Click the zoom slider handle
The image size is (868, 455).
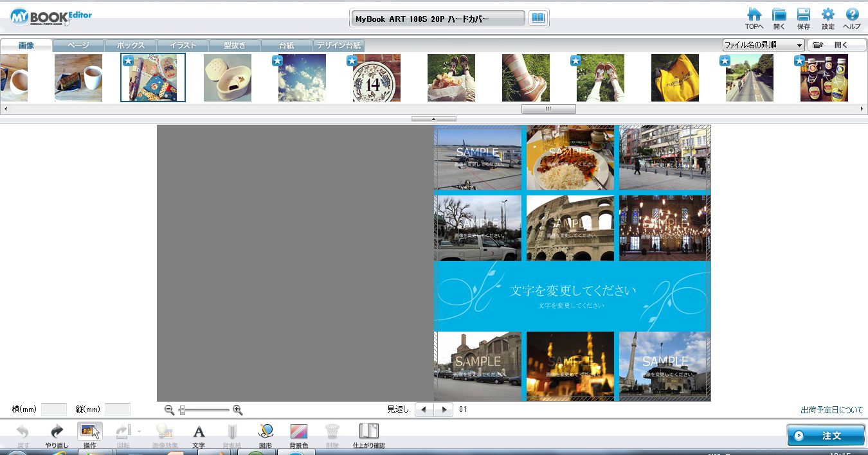[183, 410]
